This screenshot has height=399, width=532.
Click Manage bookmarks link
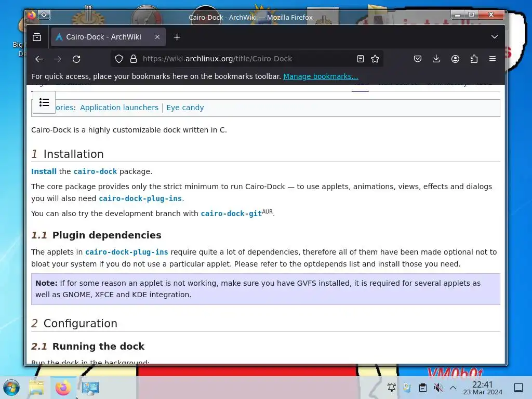click(321, 76)
